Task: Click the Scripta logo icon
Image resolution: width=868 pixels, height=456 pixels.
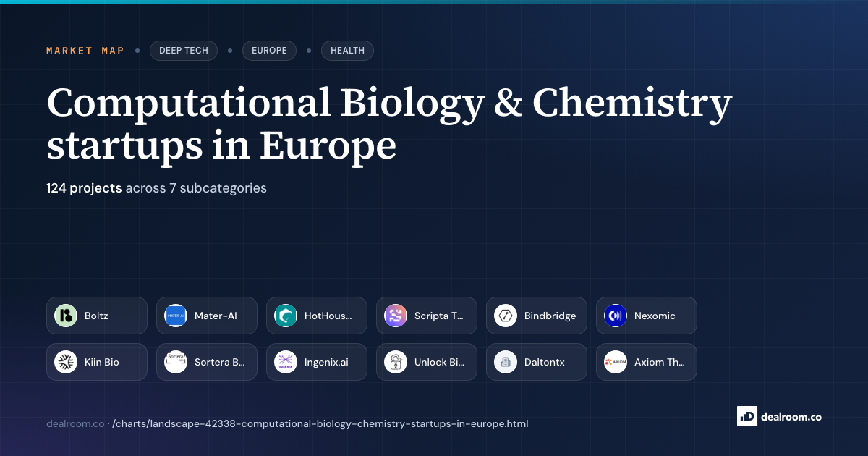Action: (x=396, y=316)
